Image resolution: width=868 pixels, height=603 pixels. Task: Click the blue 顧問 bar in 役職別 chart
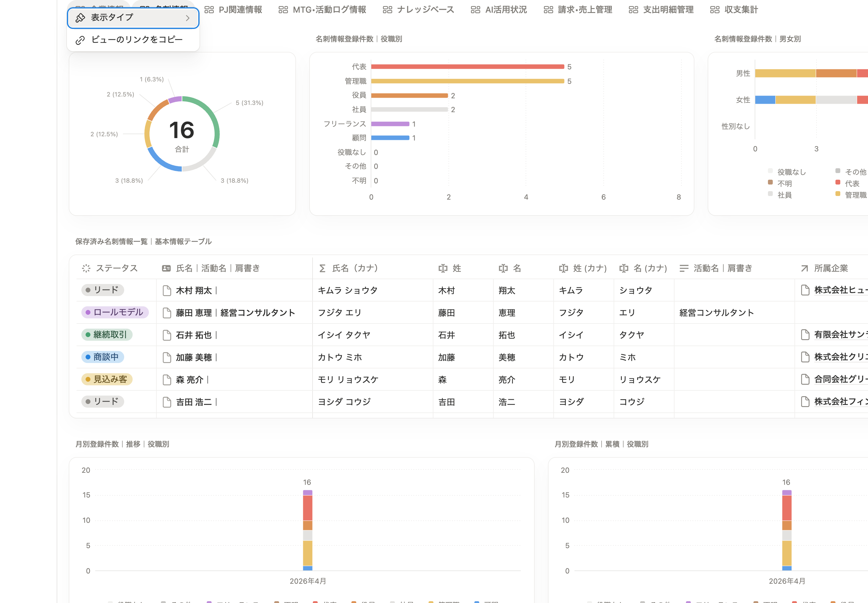point(390,137)
